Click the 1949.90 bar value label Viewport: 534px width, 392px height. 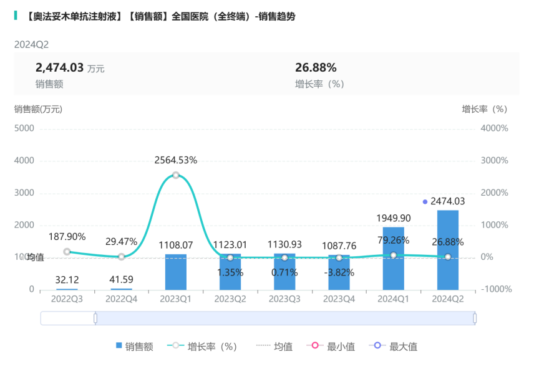click(394, 218)
